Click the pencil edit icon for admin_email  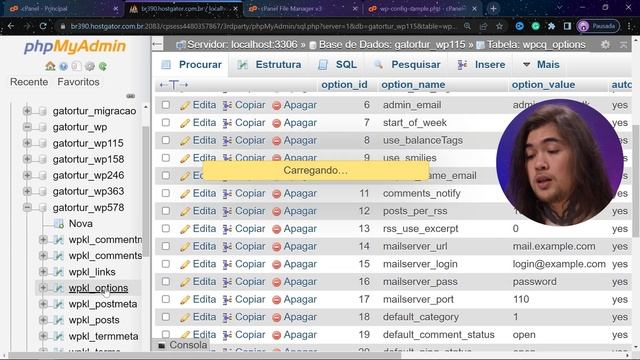point(184,105)
